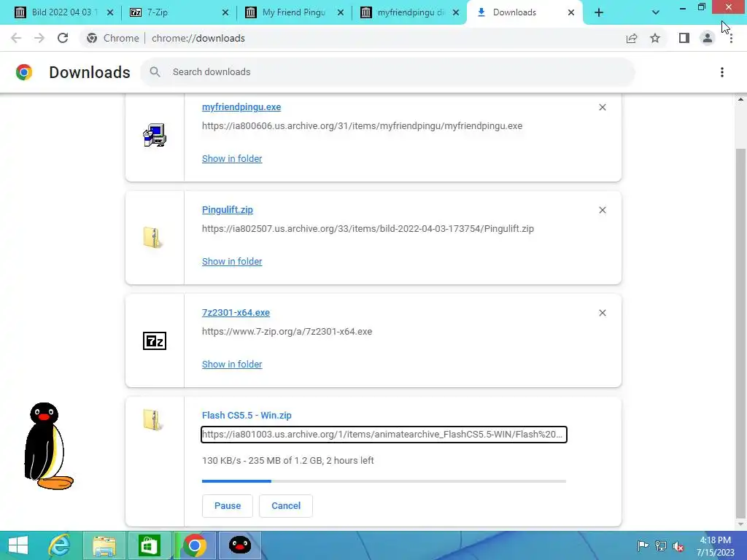Click the Pingu app taskbar icon

coord(239,545)
